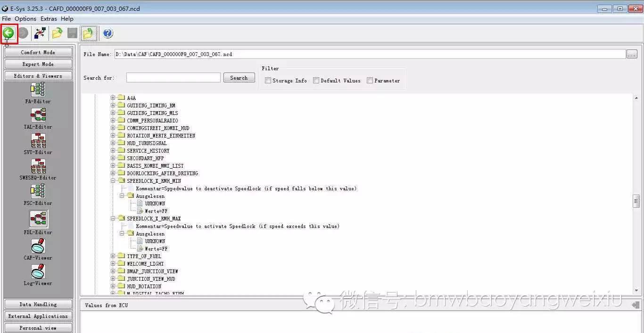Select the BMAP_JUNCTION_VIEW folder label
Screen dimensions: 644x333
tap(152, 271)
